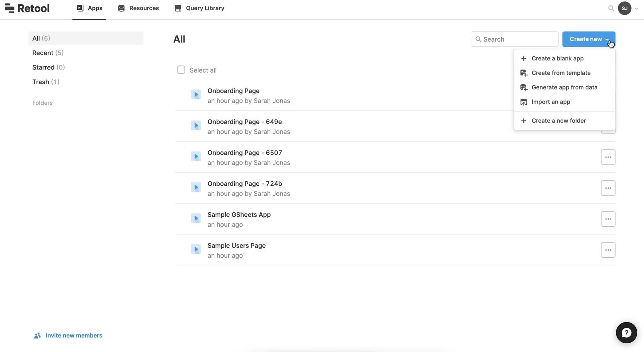Screen dimensions: 644x352
Task: Switch to the Resources tab
Action: pyautogui.click(x=138, y=8)
